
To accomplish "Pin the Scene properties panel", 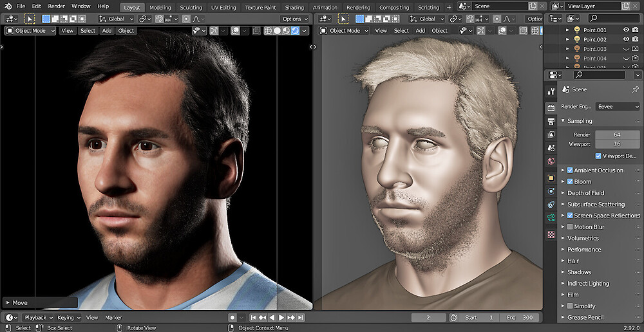I will click(x=636, y=89).
